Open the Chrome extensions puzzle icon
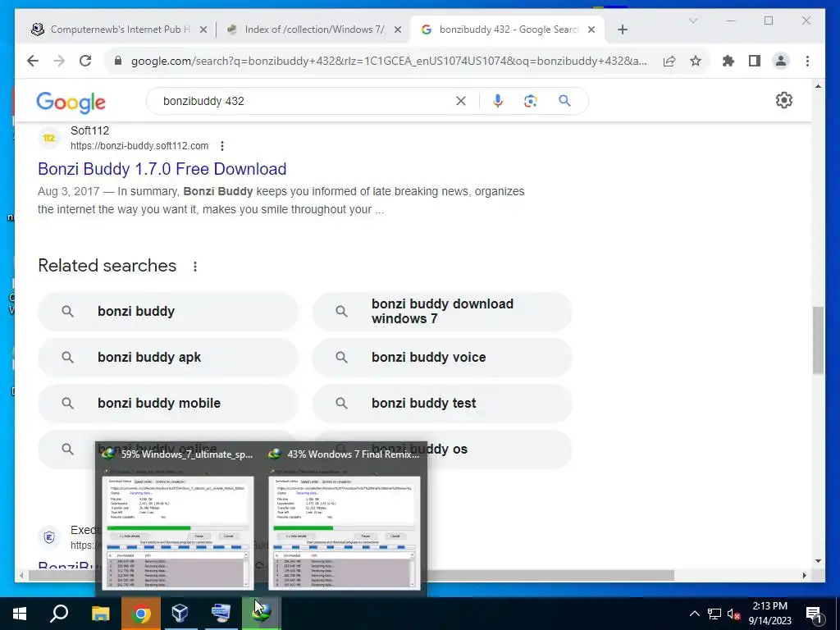This screenshot has height=630, width=840. point(728,61)
